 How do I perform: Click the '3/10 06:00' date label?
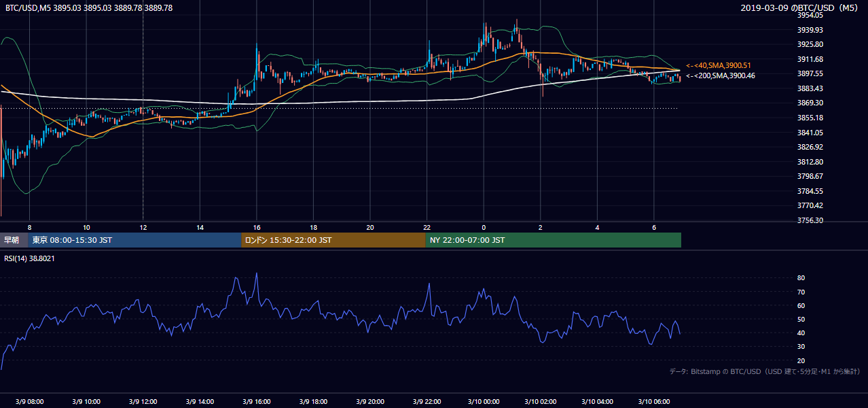[x=653, y=402]
